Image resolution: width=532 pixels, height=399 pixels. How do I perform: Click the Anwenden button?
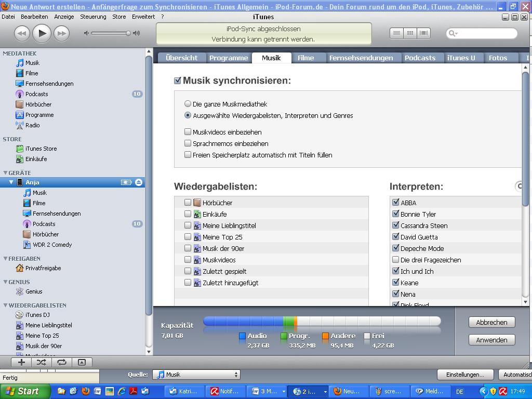point(491,340)
